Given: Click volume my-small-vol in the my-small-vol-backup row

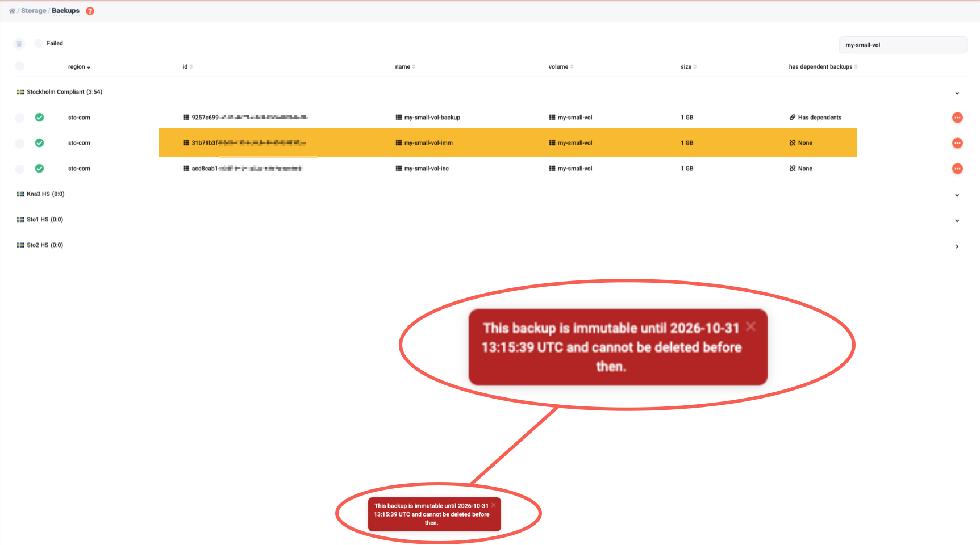Looking at the screenshot, I should coord(575,118).
